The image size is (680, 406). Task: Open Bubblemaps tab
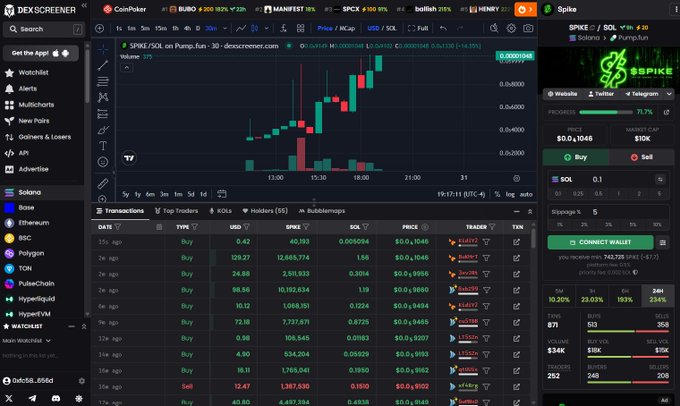(322, 211)
